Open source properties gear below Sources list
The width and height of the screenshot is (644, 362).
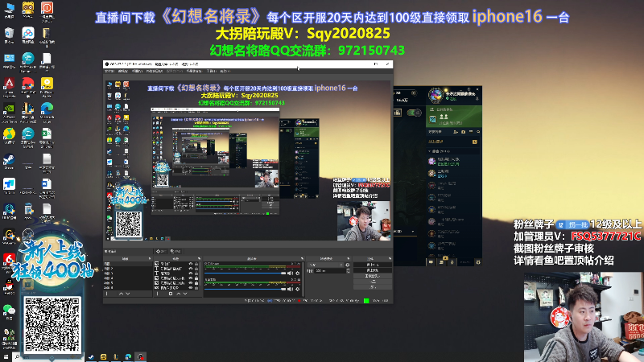click(x=171, y=294)
